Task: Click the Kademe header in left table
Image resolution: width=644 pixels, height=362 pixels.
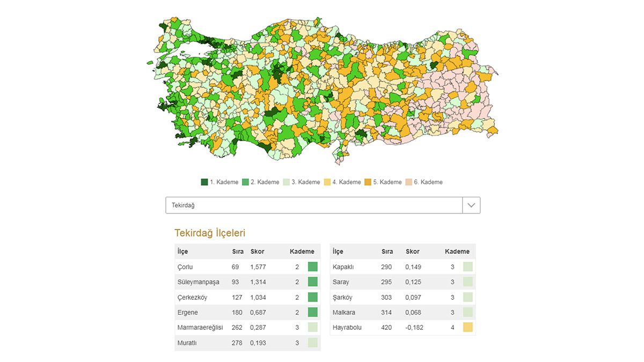Action: (x=302, y=252)
